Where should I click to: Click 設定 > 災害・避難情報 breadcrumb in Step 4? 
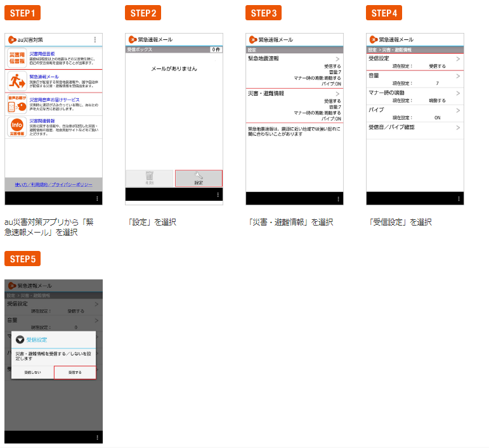tap(390, 50)
